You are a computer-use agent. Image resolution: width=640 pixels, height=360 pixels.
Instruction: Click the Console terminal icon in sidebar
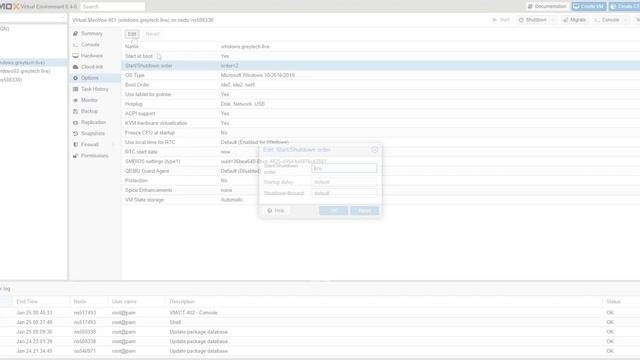click(76, 44)
